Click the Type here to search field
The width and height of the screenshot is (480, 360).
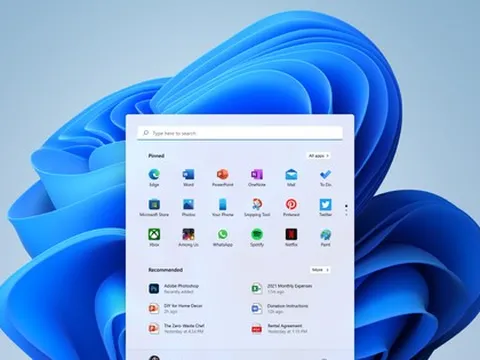coord(240,133)
